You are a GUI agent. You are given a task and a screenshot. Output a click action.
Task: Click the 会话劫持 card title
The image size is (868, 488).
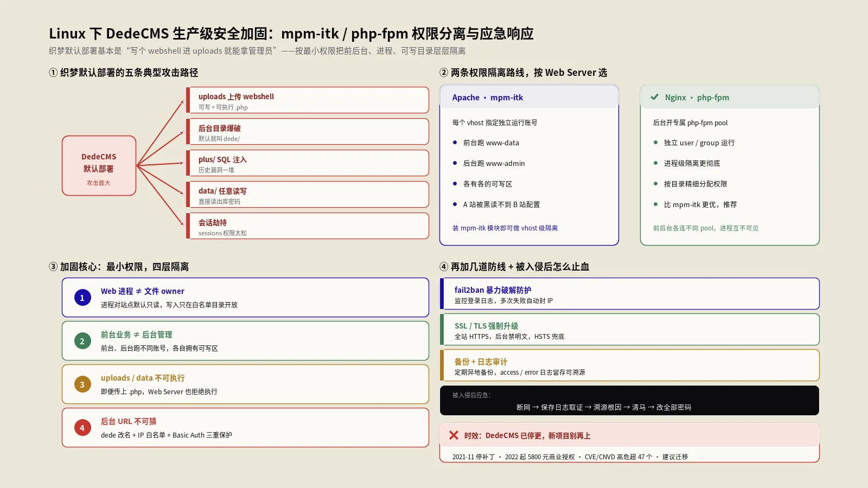213,222
